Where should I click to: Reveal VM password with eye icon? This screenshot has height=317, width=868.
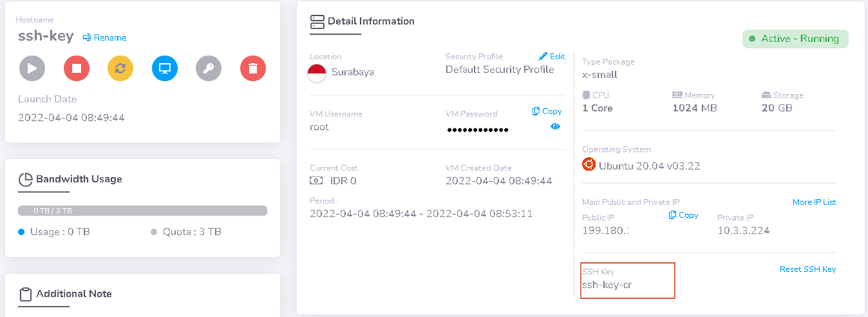tap(555, 126)
